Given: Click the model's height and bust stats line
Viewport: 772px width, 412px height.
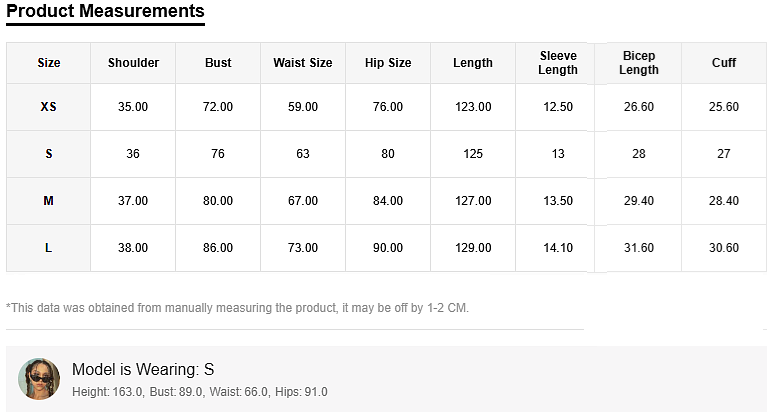Looking at the screenshot, I should coord(199,392).
